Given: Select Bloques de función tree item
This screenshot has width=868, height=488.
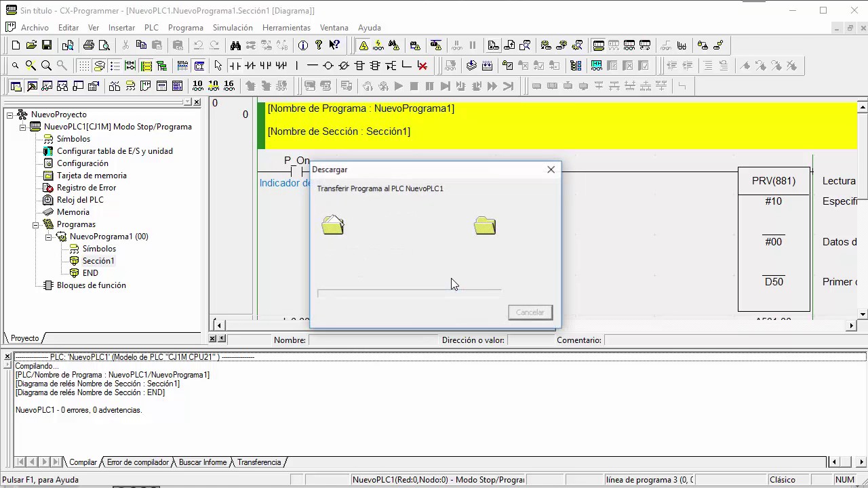Looking at the screenshot, I should pos(91,285).
